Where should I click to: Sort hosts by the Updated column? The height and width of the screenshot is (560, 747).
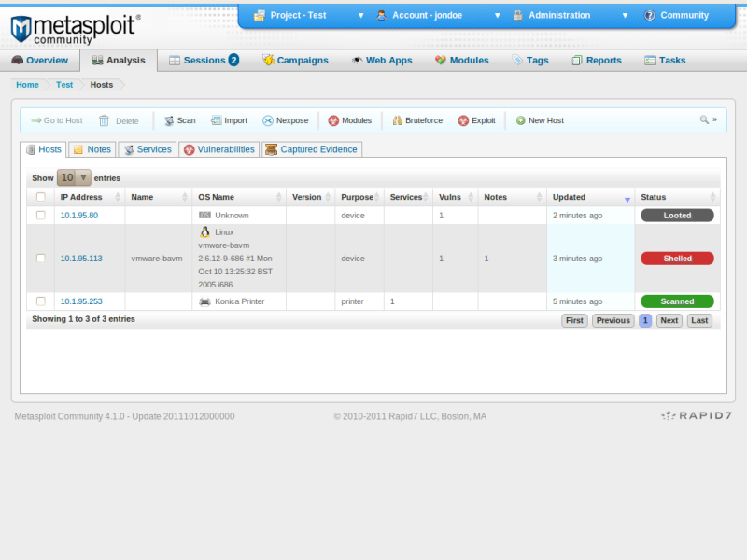(x=591, y=197)
